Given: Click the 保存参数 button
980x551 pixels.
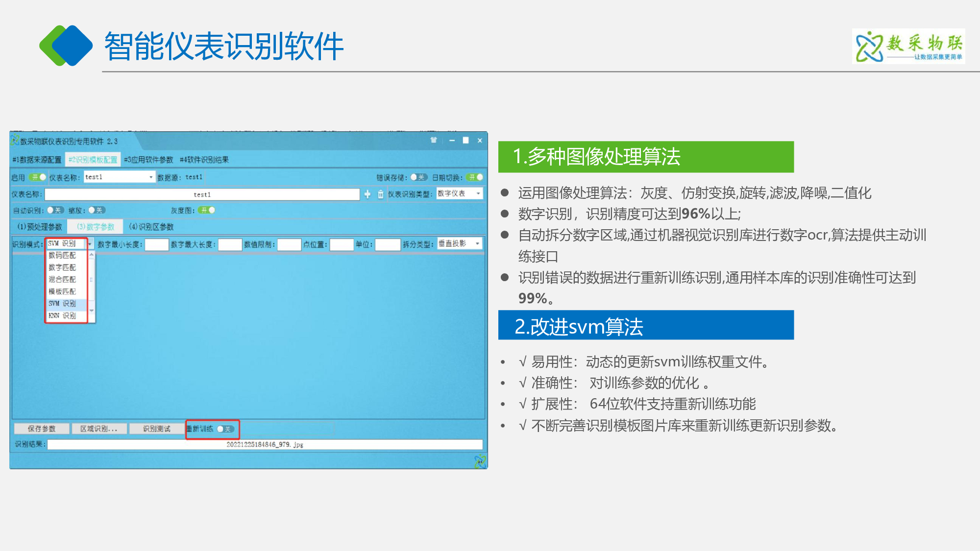Looking at the screenshot, I should point(42,429).
